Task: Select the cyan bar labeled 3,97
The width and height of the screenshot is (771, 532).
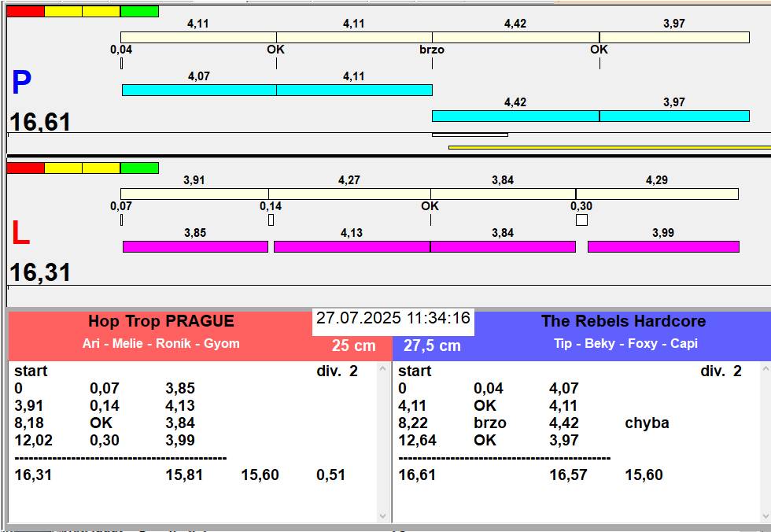Action: (674, 116)
